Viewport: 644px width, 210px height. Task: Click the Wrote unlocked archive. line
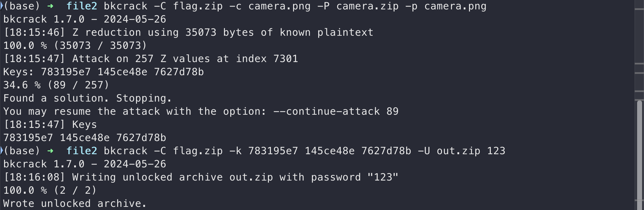pyautogui.click(x=75, y=204)
